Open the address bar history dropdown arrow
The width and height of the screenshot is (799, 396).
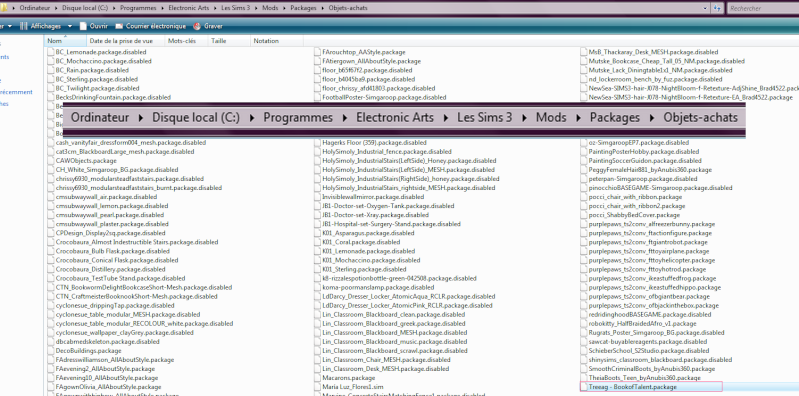(x=705, y=8)
